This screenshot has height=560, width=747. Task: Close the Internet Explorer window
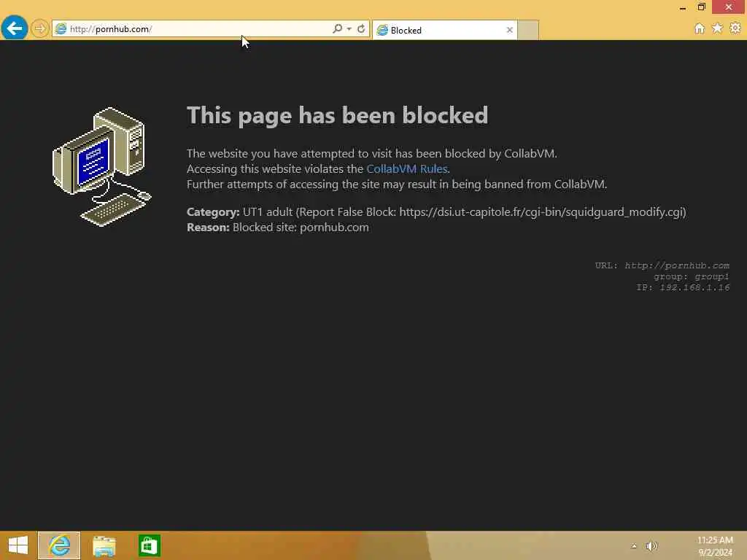point(729,7)
